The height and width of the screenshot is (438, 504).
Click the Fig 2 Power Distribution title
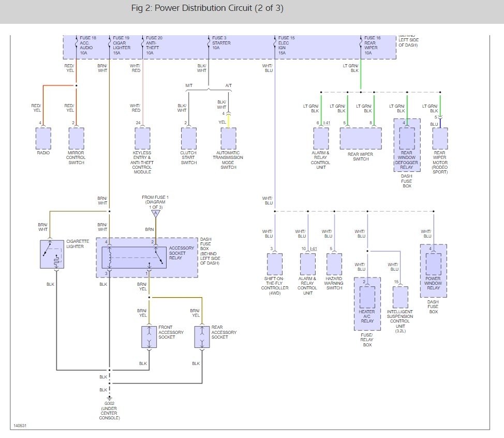[207, 8]
